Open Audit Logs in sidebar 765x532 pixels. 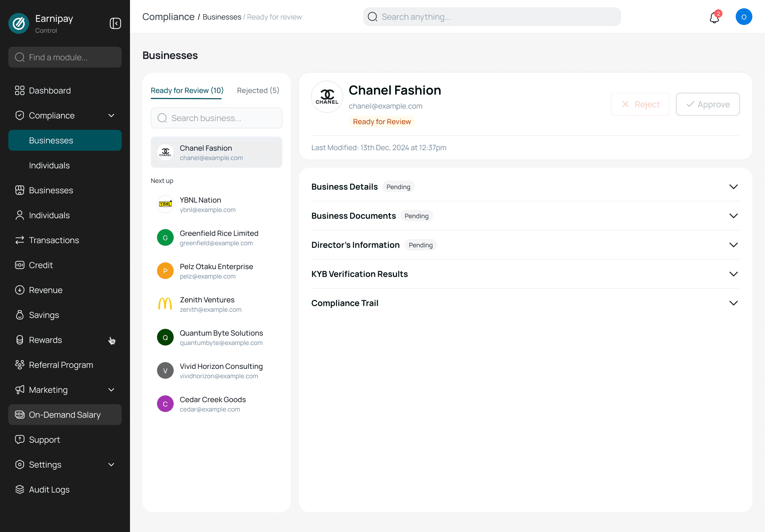coord(49,489)
